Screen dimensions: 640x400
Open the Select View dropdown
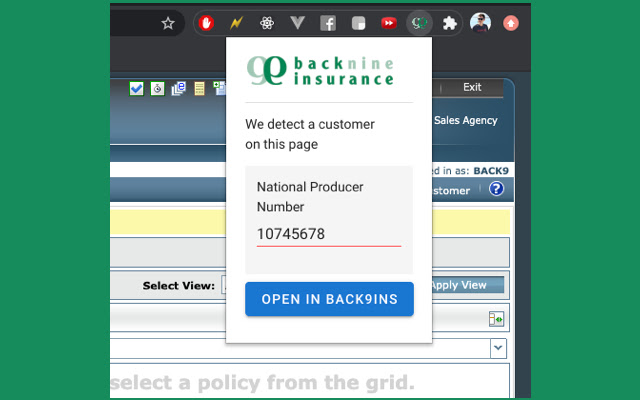tap(223, 285)
